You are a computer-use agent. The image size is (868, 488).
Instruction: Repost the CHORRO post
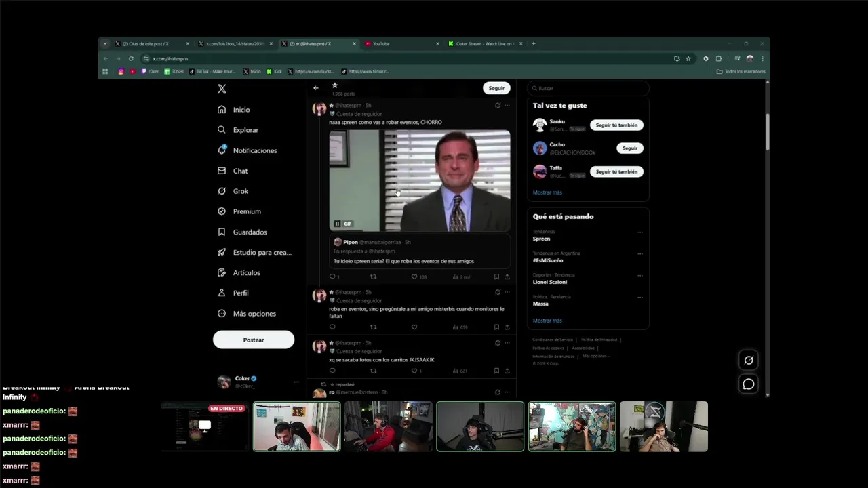click(x=373, y=277)
